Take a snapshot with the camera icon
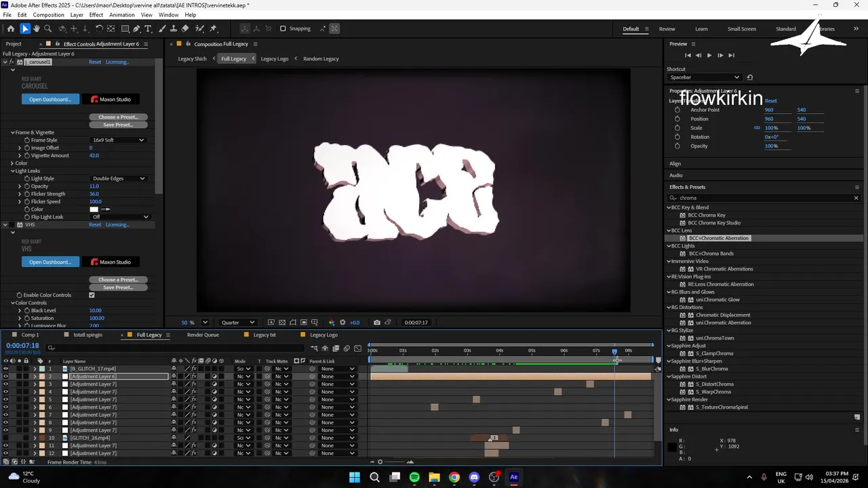868x488 pixels. tap(377, 323)
